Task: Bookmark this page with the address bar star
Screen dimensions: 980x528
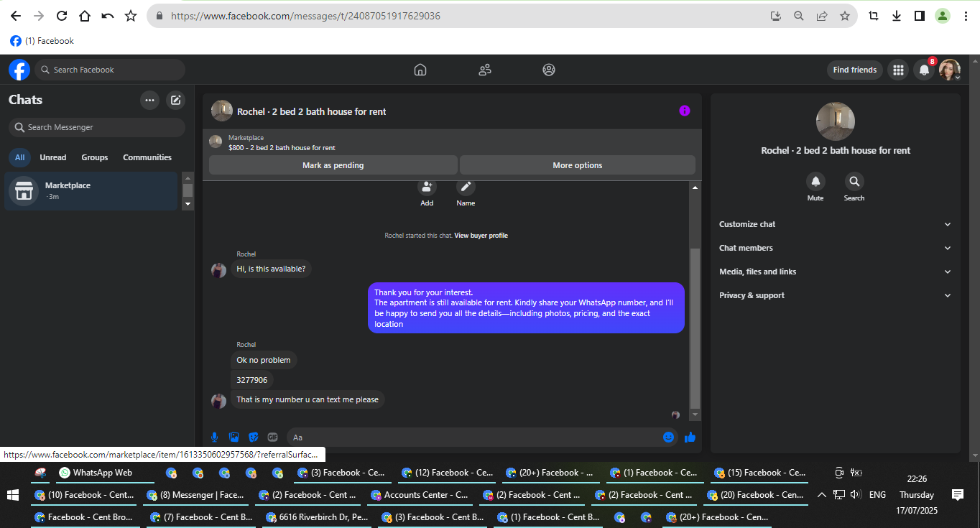Action: [845, 16]
